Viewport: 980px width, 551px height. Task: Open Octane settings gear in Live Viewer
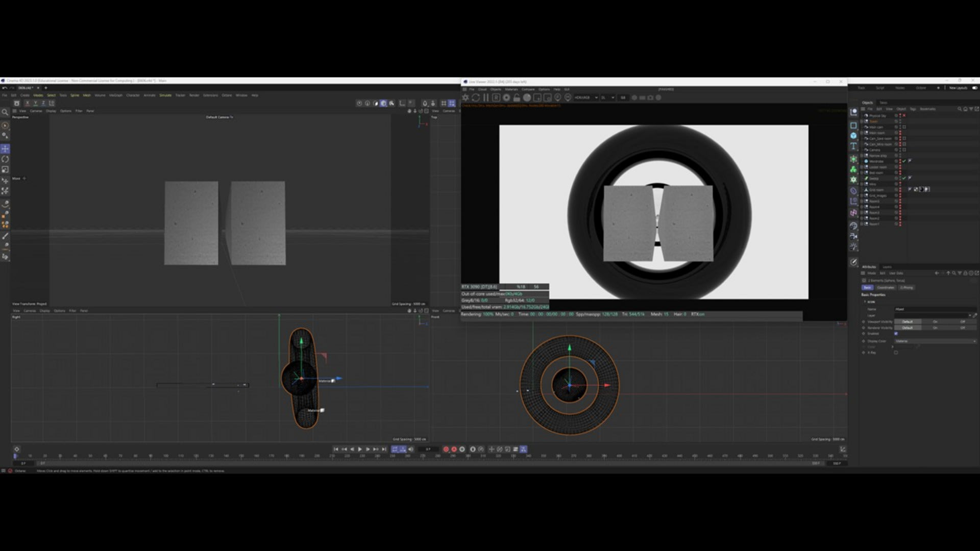(x=465, y=97)
